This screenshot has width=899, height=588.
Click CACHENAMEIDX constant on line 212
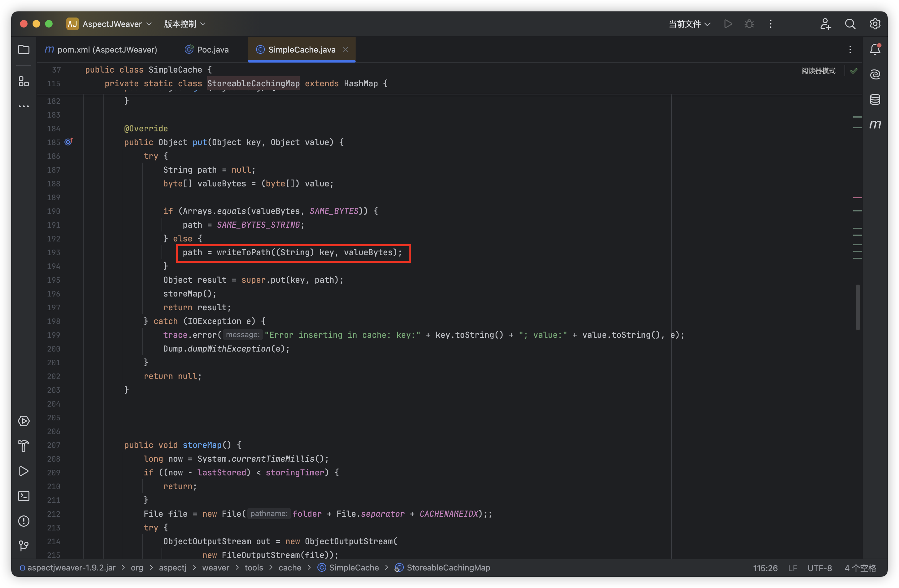(x=448, y=514)
